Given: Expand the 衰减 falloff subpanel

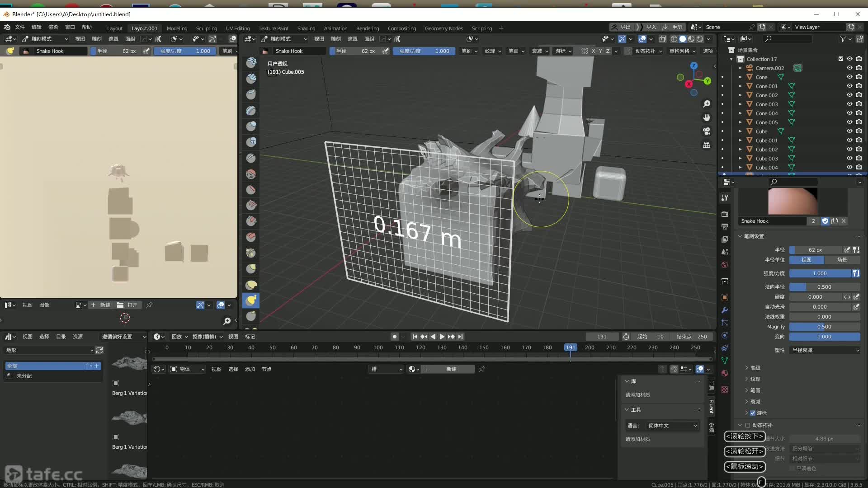Looking at the screenshot, I should [755, 402].
